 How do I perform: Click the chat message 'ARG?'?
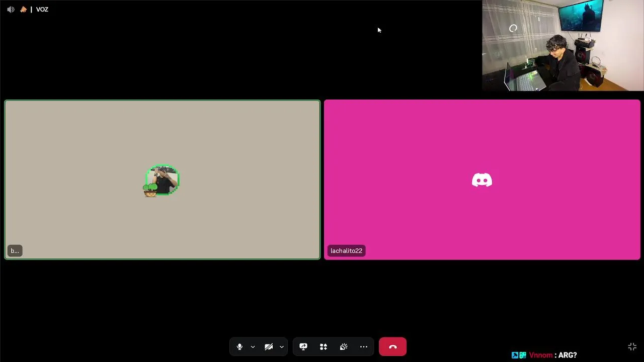pyautogui.click(x=568, y=355)
